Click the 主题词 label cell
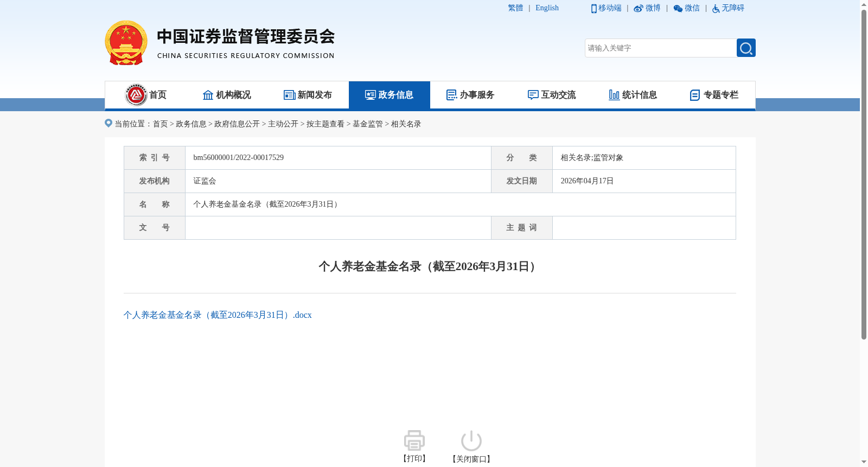The image size is (868, 467). (x=522, y=228)
